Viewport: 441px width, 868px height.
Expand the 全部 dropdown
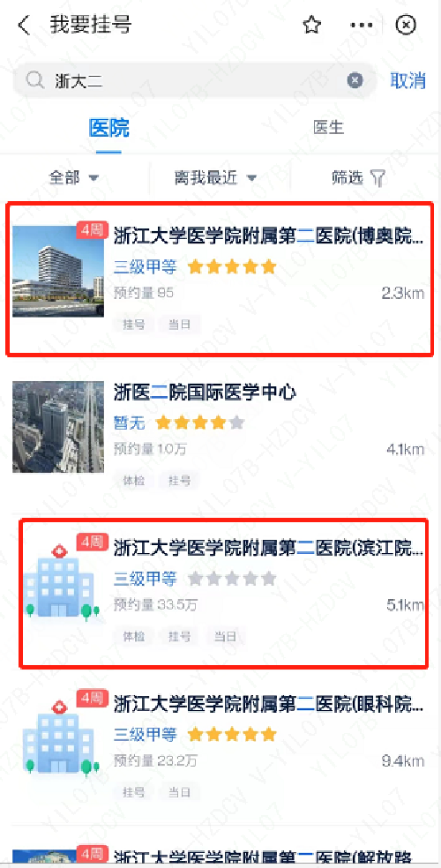[73, 177]
